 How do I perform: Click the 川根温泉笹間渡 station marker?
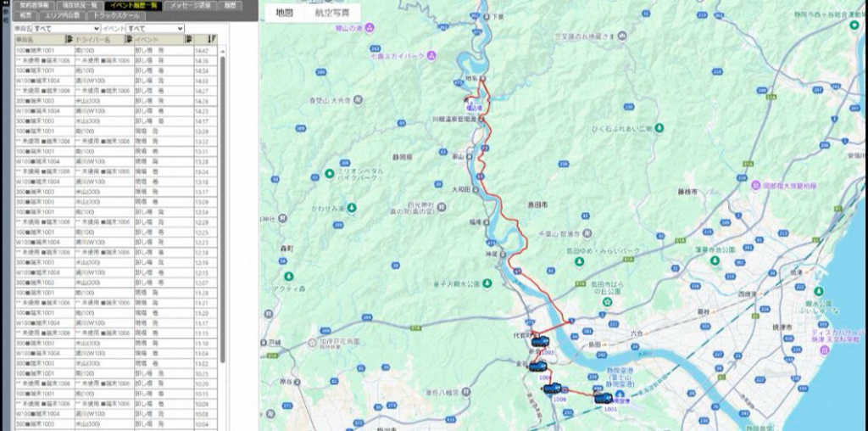pyautogui.click(x=481, y=119)
